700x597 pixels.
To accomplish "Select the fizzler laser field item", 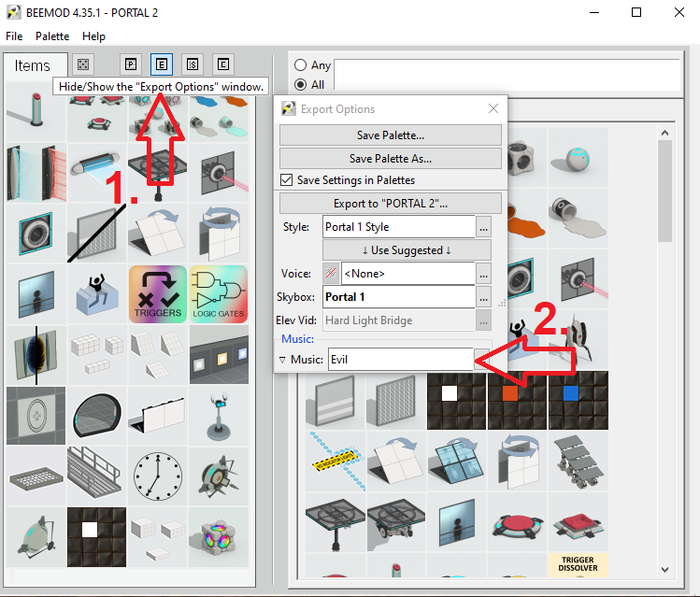I will tap(36, 172).
